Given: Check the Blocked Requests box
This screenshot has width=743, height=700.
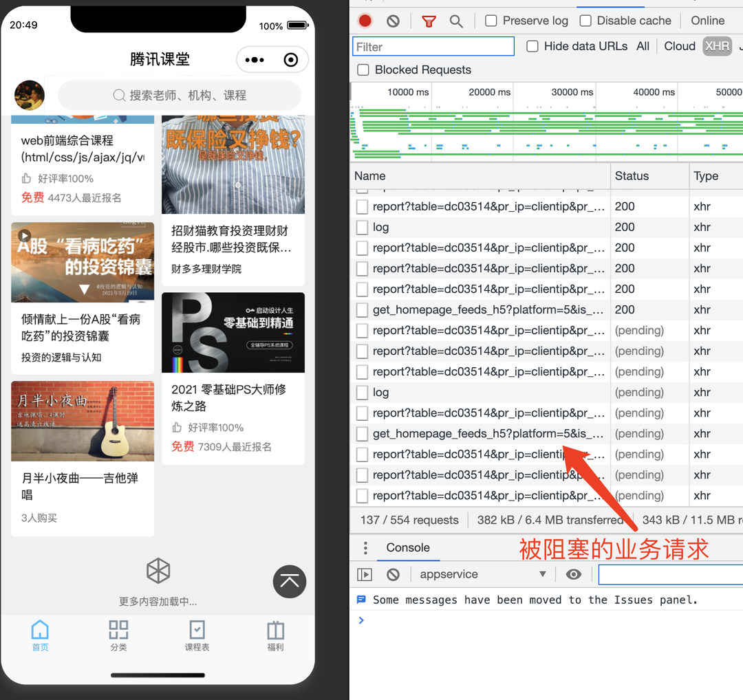Looking at the screenshot, I should pos(363,70).
